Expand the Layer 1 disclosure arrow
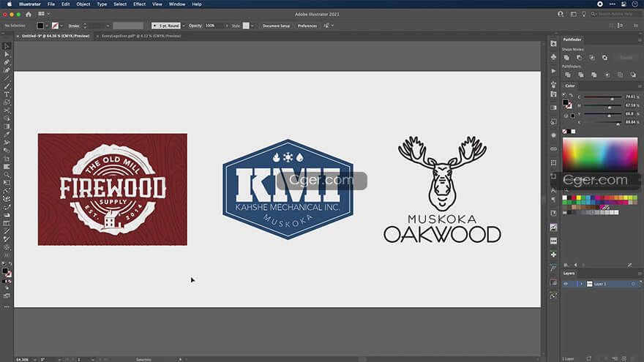This screenshot has height=362, width=644. (x=581, y=284)
